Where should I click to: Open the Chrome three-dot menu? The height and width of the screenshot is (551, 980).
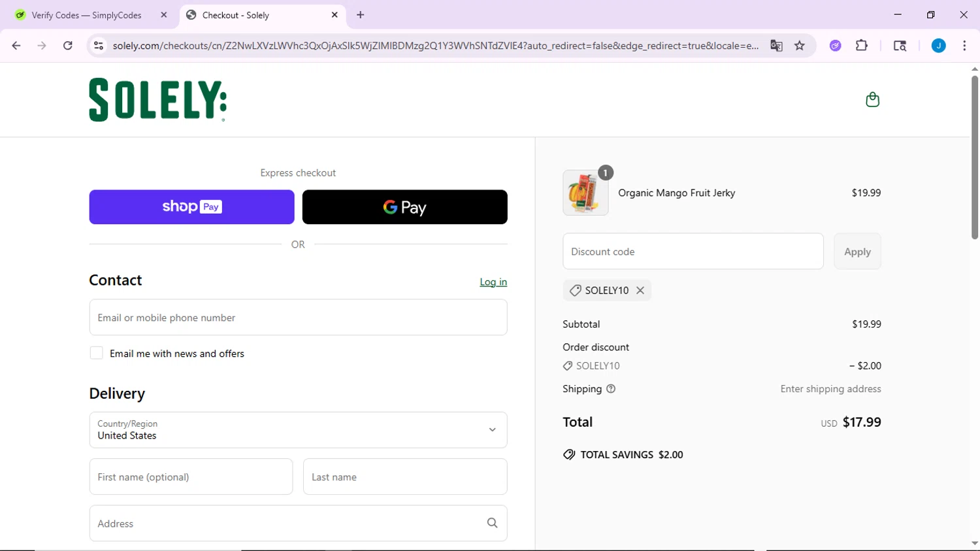[964, 46]
